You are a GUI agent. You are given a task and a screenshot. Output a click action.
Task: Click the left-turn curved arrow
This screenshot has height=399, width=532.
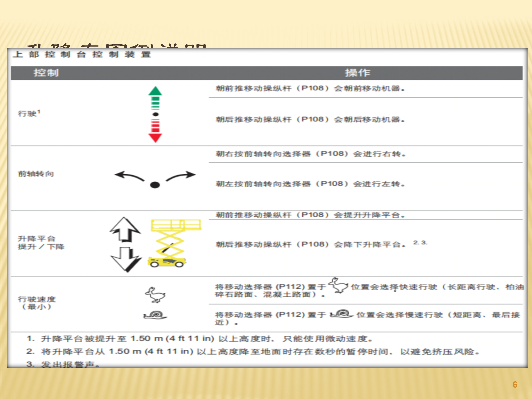point(129,176)
